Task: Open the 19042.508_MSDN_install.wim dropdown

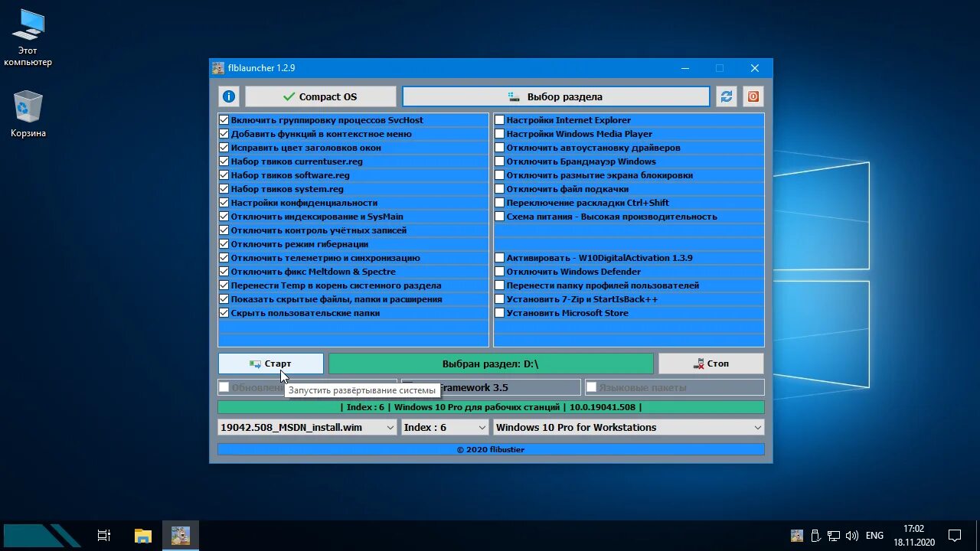Action: tap(307, 427)
